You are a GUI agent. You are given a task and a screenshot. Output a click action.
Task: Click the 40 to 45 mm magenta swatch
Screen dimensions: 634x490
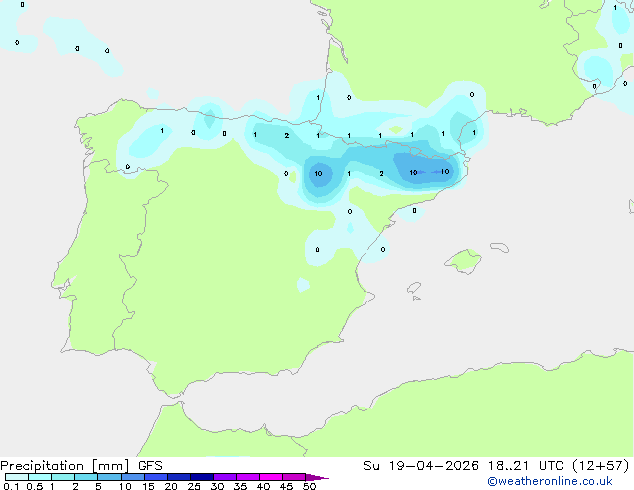click(271, 477)
